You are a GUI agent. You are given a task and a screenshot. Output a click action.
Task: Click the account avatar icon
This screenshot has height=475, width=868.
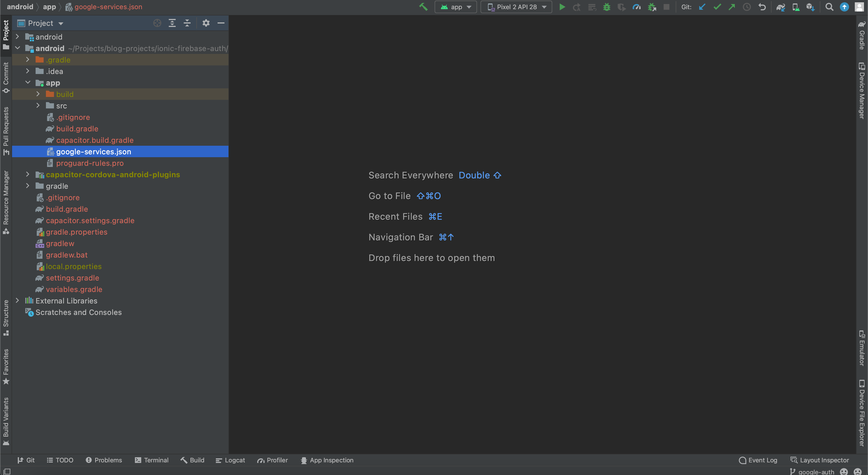point(859,7)
